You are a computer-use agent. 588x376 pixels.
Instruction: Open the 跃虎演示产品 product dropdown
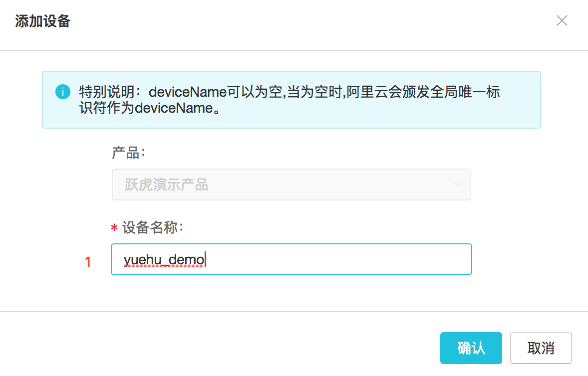tap(292, 185)
